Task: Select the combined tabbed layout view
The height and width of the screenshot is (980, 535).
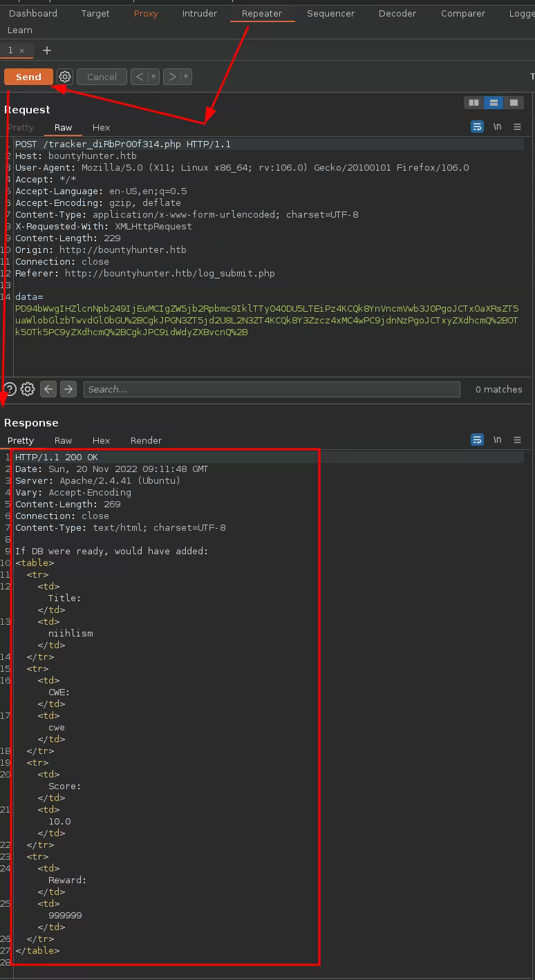Action: pos(513,103)
